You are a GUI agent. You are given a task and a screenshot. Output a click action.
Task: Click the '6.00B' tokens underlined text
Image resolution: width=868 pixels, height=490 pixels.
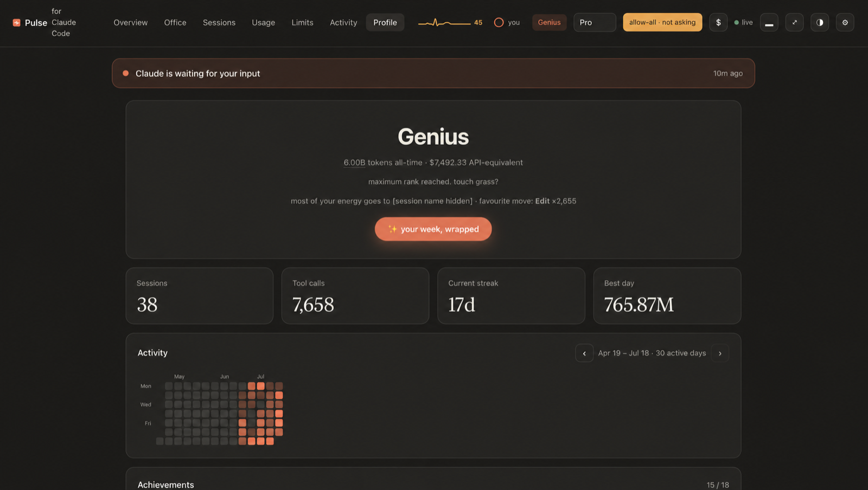[x=355, y=163]
